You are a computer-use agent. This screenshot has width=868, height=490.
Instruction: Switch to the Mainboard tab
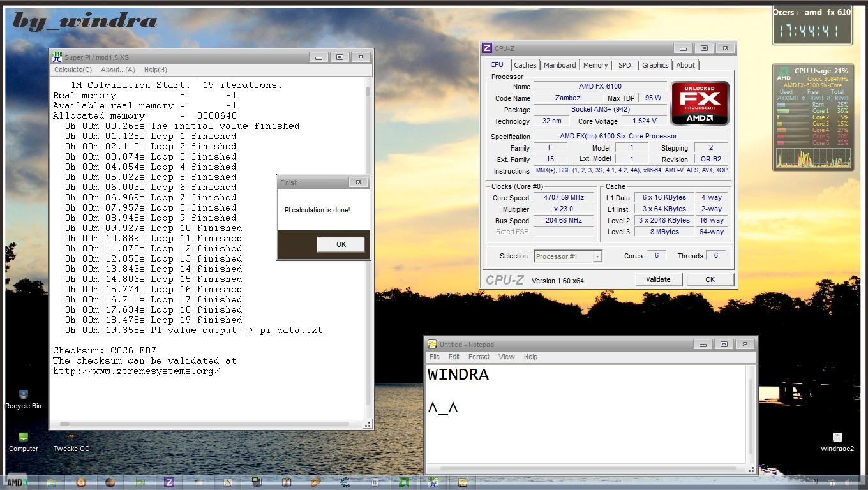560,65
